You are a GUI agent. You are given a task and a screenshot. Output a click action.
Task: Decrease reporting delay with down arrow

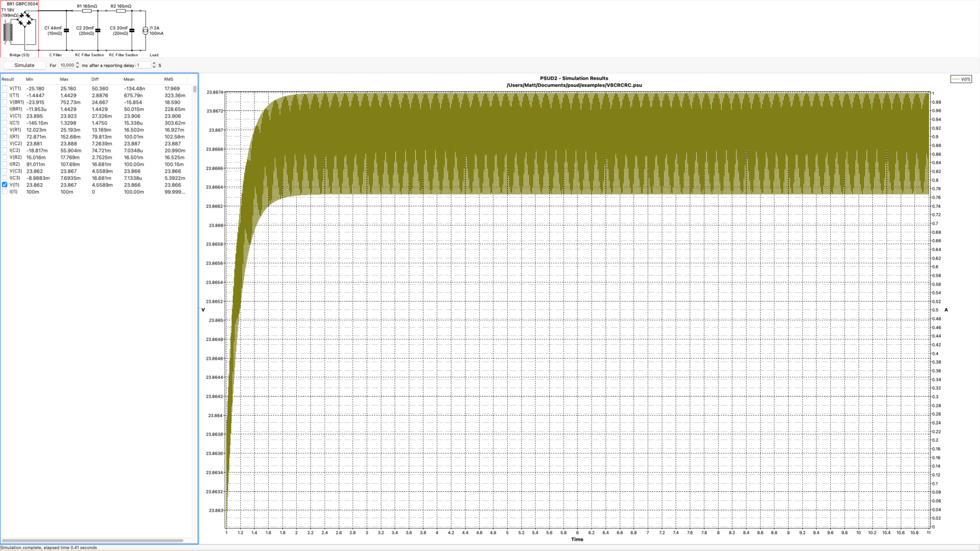point(154,67)
